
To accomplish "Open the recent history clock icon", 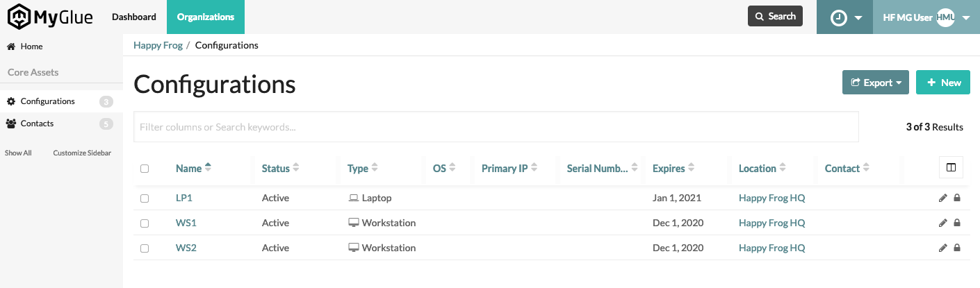I will 839,18.
